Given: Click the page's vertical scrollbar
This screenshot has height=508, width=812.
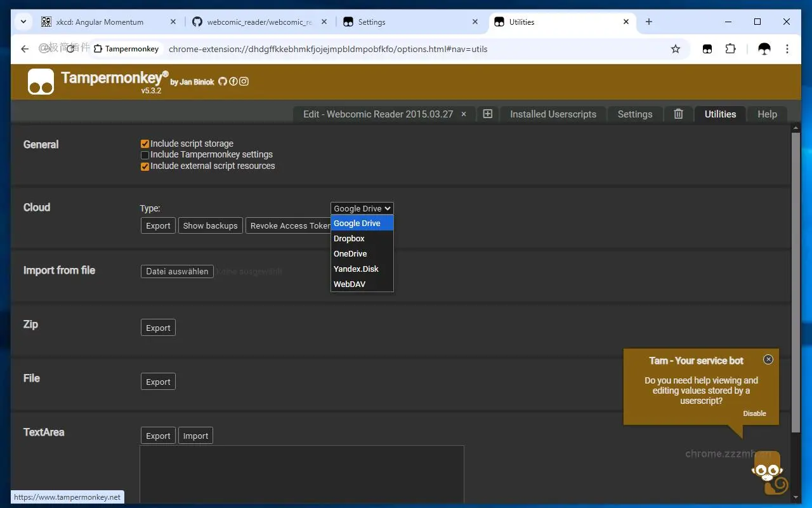Looking at the screenshot, I should [796, 279].
